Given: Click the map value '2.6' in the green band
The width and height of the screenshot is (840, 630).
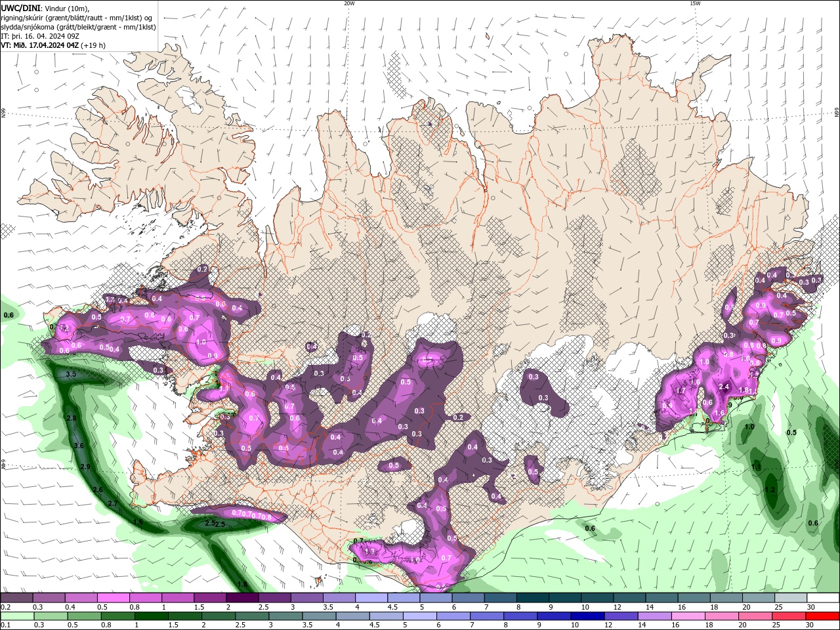Looking at the screenshot, I should coord(98,490).
